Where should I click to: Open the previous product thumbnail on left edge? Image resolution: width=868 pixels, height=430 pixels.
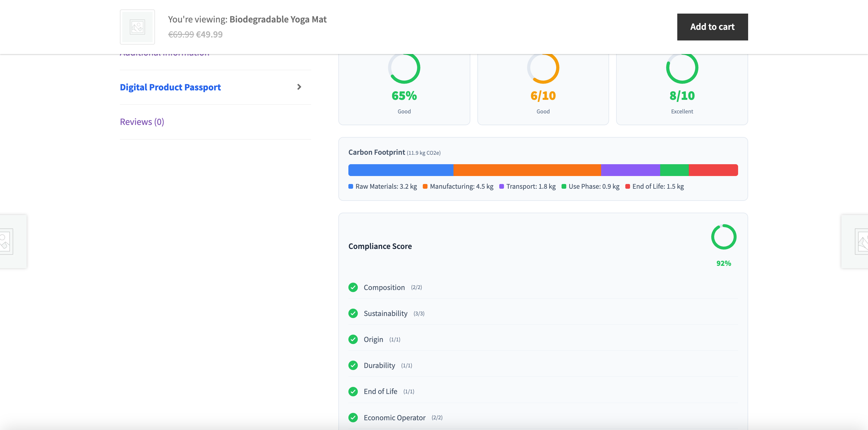click(x=13, y=241)
